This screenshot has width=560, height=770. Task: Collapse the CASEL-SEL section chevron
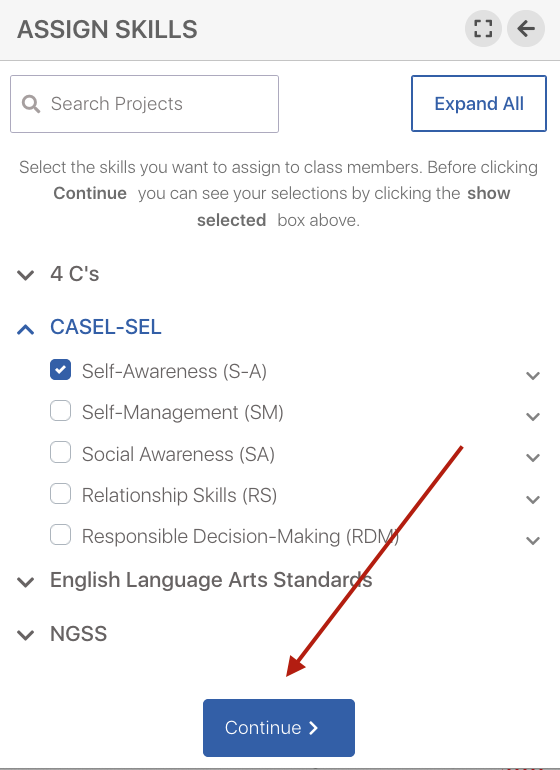pos(26,329)
